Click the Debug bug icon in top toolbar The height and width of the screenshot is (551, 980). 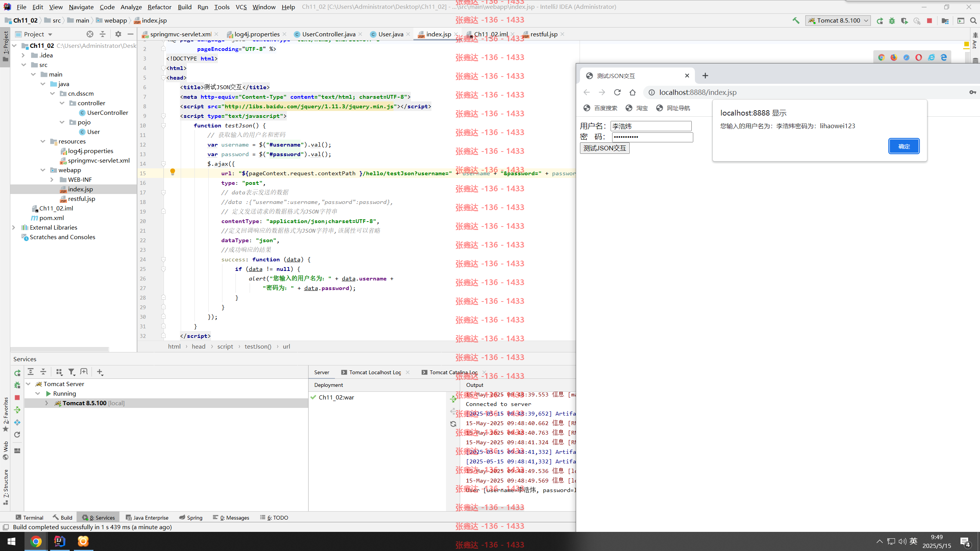point(892,21)
